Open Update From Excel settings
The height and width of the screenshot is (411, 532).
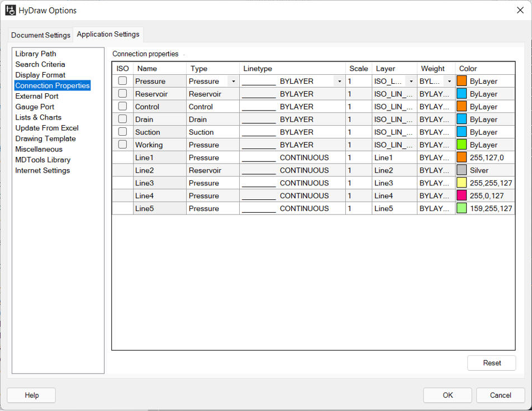click(x=47, y=128)
